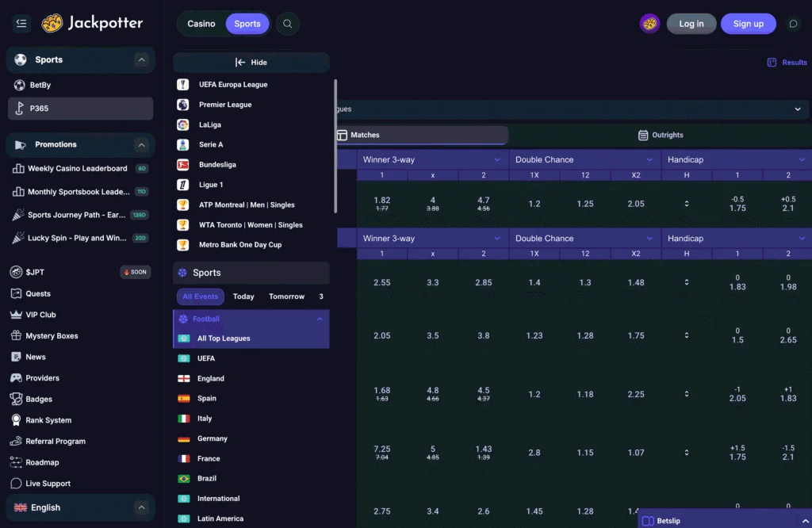Open Lucky Spin promotion
Viewport: 812px width, 528px height.
point(80,238)
